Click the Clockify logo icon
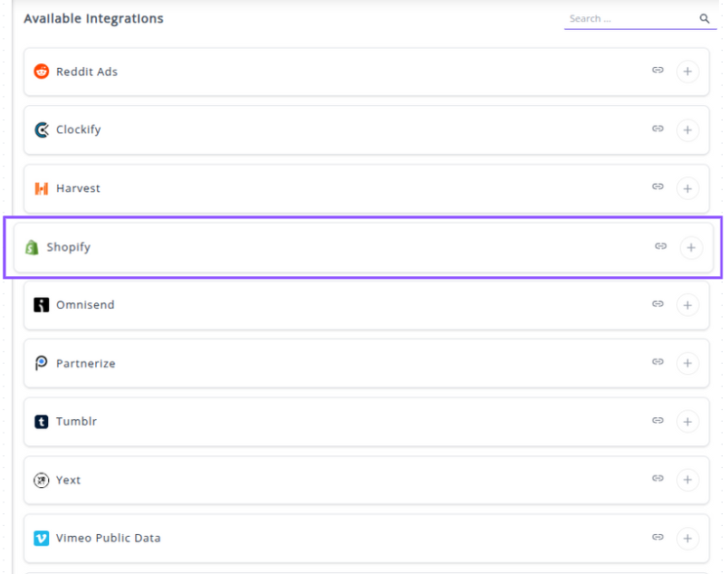 [42, 129]
